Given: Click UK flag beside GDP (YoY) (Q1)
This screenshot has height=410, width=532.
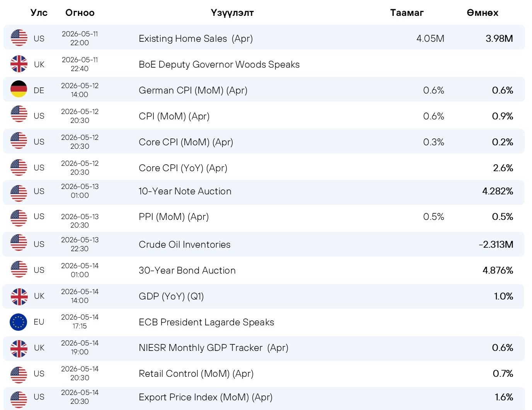Looking at the screenshot, I should [19, 296].
